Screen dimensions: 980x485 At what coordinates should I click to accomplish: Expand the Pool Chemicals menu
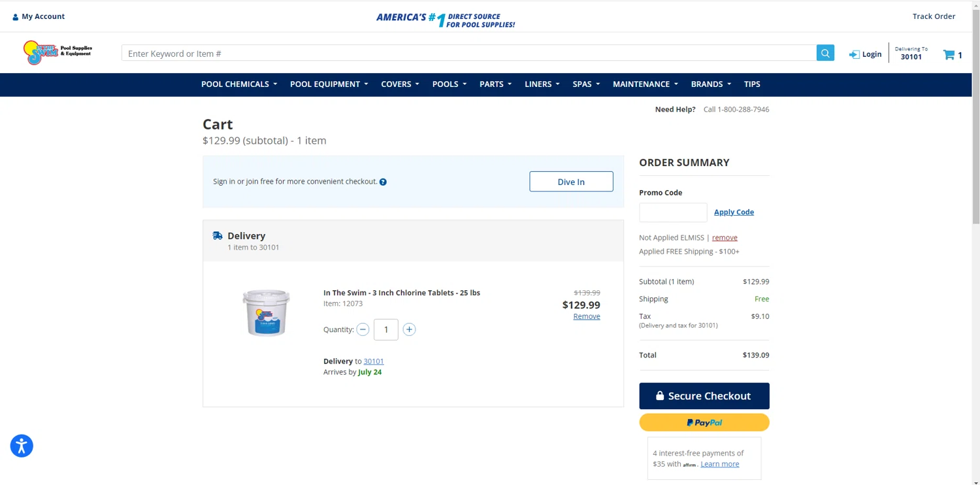click(x=239, y=84)
